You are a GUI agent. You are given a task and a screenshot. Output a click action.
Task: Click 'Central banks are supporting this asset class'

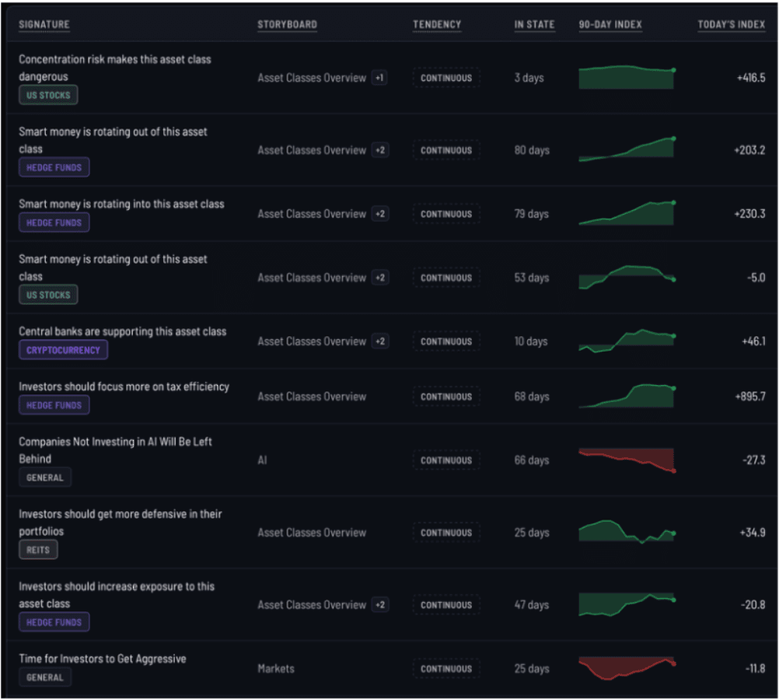(122, 331)
